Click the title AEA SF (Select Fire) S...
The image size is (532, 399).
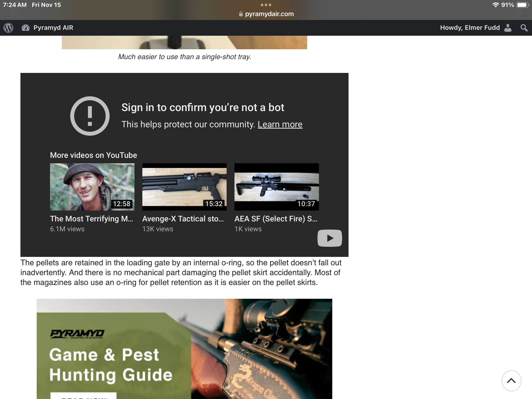pos(276,219)
